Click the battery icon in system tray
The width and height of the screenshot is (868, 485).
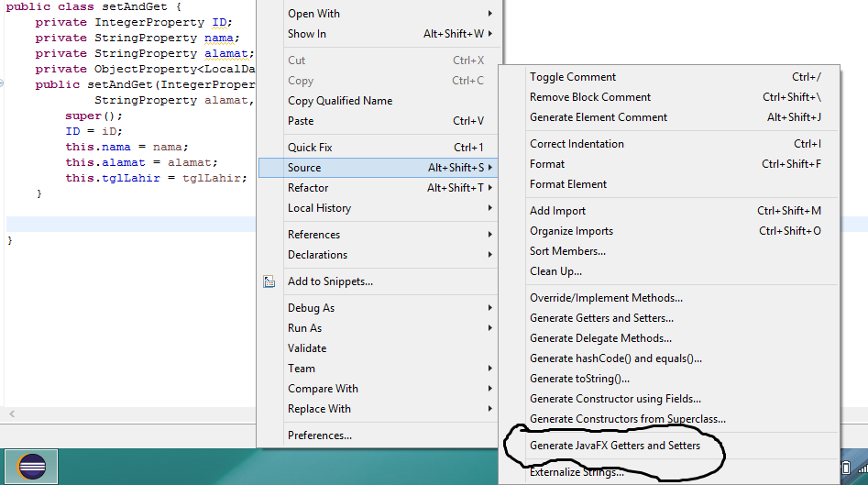[846, 468]
